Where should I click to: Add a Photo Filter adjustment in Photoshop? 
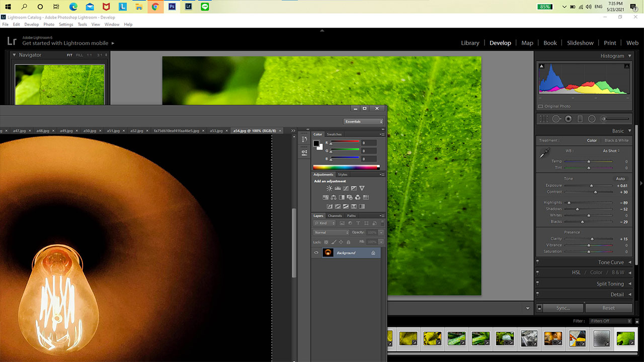tap(350, 197)
